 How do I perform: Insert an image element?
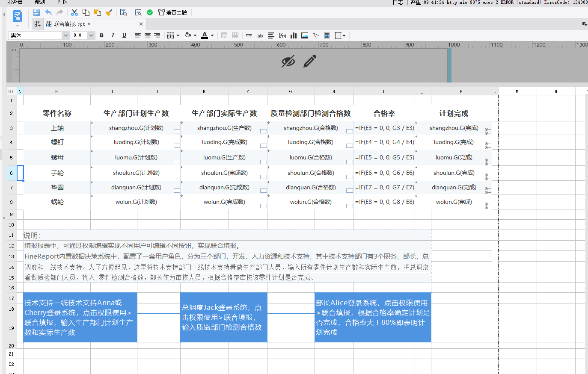click(x=305, y=35)
